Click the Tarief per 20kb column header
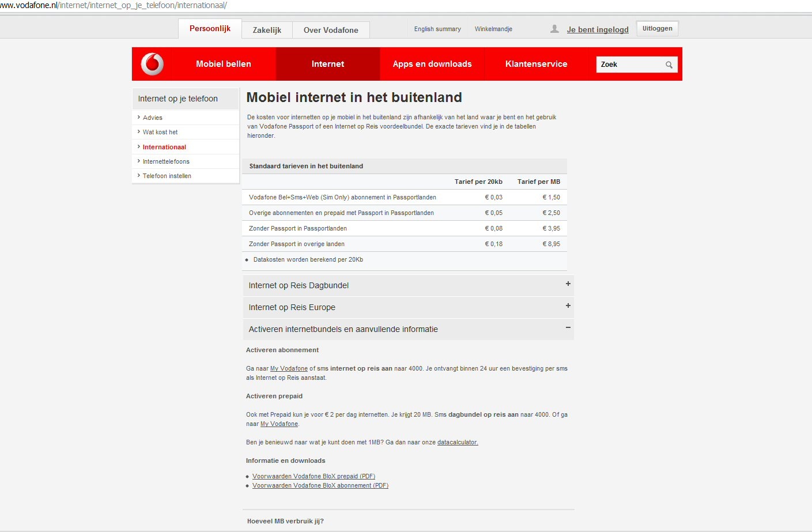812x532 pixels. (x=478, y=182)
